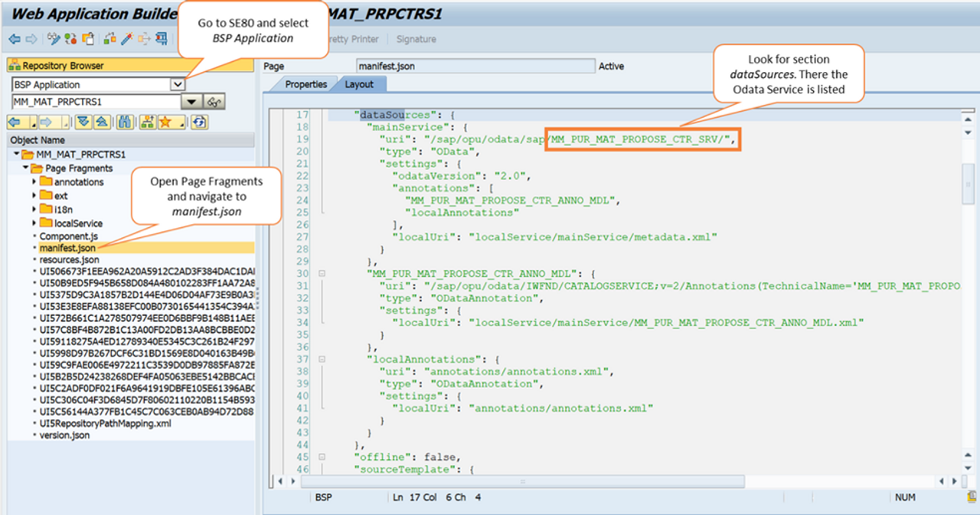The height and width of the screenshot is (515, 980).
Task: Click the code editor scroll up arrow
Action: (968, 119)
